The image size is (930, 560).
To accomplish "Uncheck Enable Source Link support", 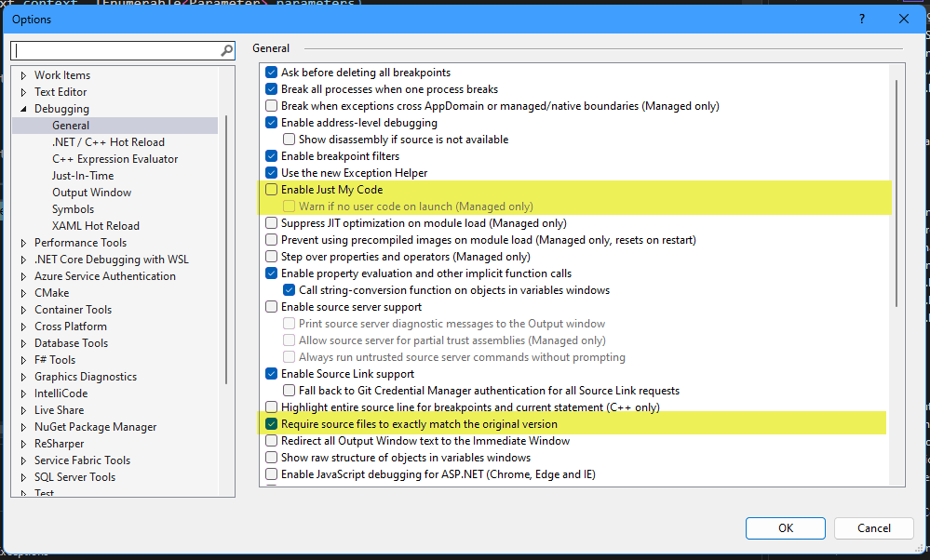I will coord(272,374).
